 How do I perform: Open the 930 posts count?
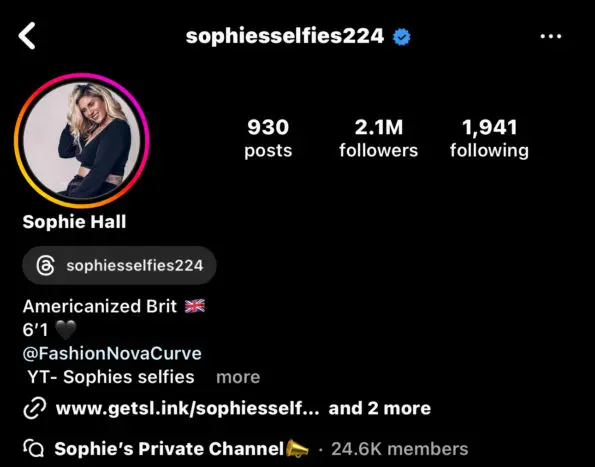tap(268, 138)
